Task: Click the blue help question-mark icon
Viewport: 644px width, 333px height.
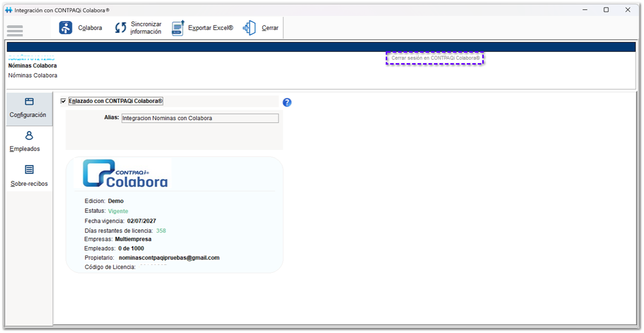Action: (x=287, y=102)
